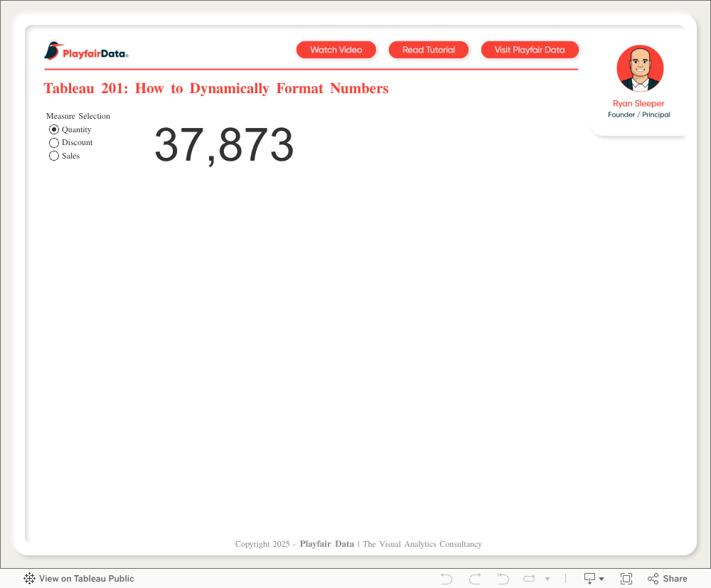Select the Quantity radio button
The height and width of the screenshot is (588, 711).
(x=54, y=129)
